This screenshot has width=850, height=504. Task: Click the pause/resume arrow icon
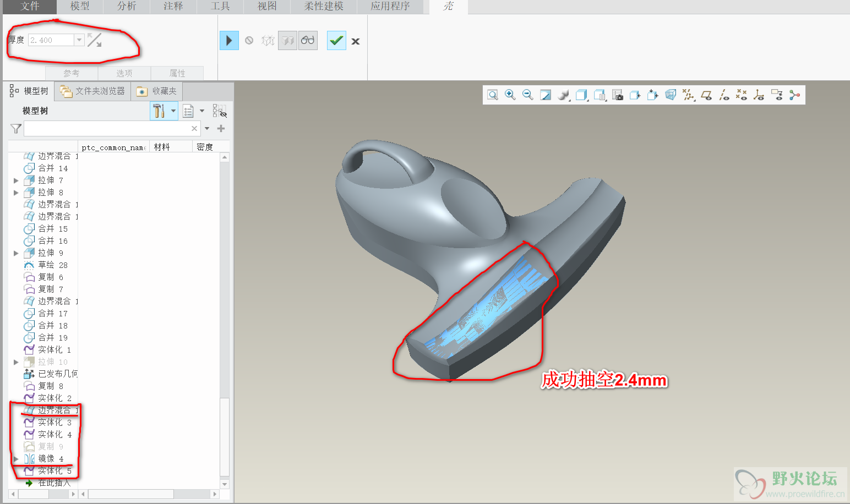[229, 41]
